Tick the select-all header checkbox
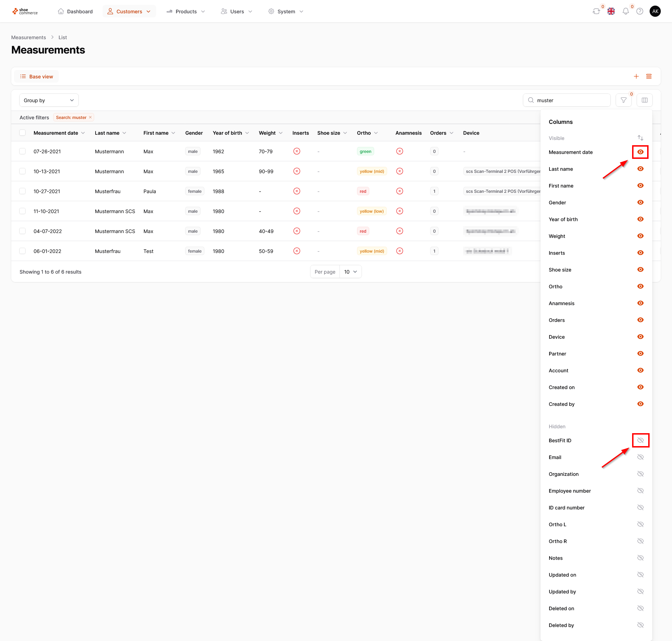 (x=22, y=133)
